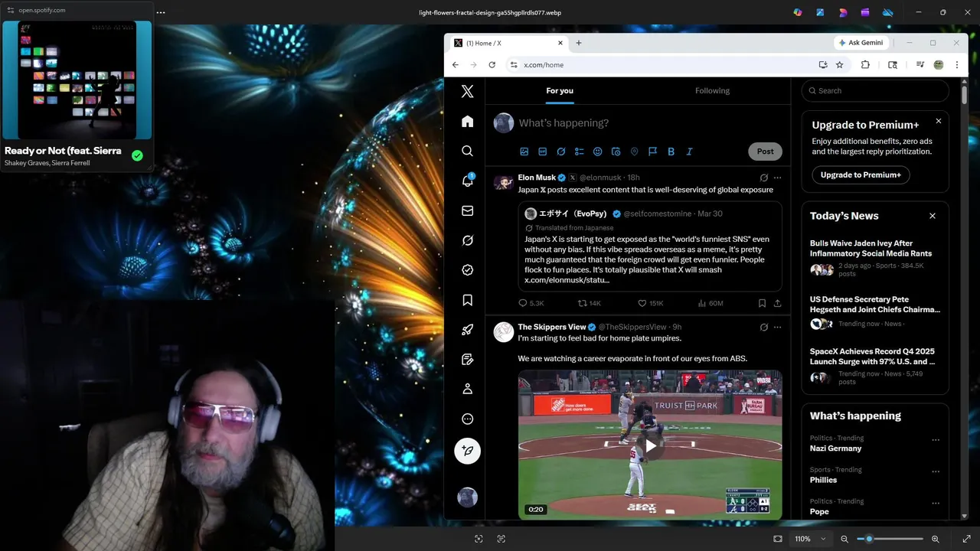Zoom in with the photo viewer magnifier
The height and width of the screenshot is (551, 980).
click(935, 539)
